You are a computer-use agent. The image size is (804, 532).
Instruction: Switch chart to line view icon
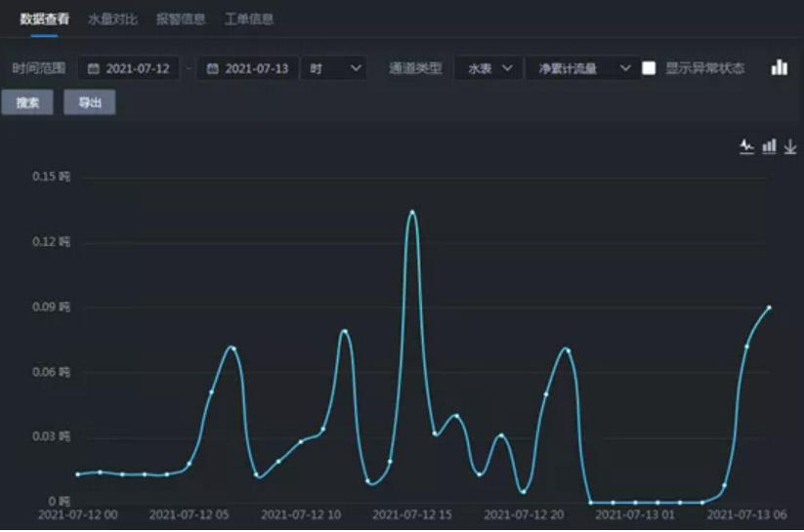point(746,146)
